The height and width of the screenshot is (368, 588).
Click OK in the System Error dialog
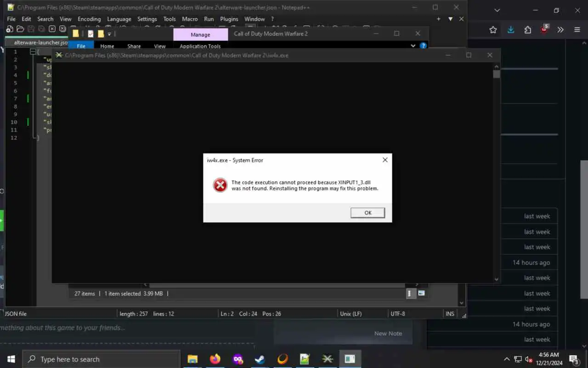[x=367, y=213]
